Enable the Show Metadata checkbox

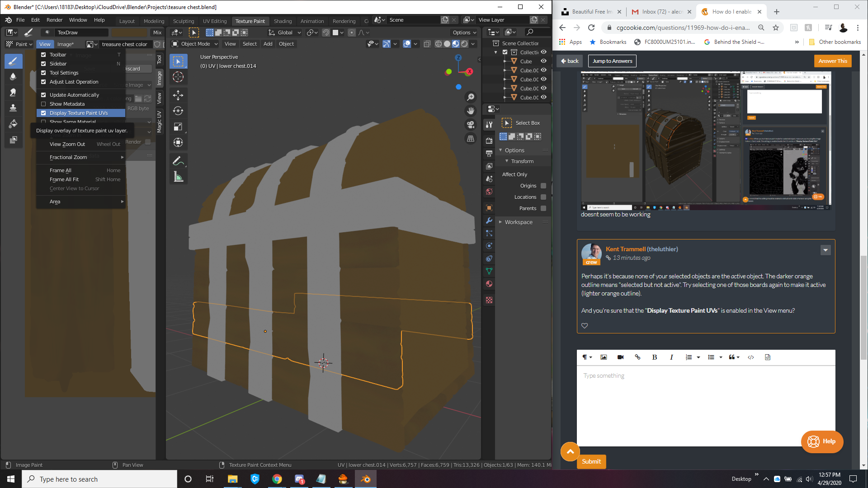pos(43,104)
